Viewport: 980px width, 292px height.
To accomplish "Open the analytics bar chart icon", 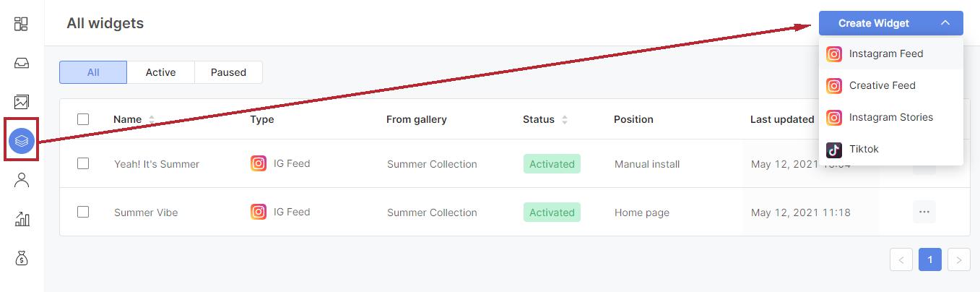I will click(21, 219).
